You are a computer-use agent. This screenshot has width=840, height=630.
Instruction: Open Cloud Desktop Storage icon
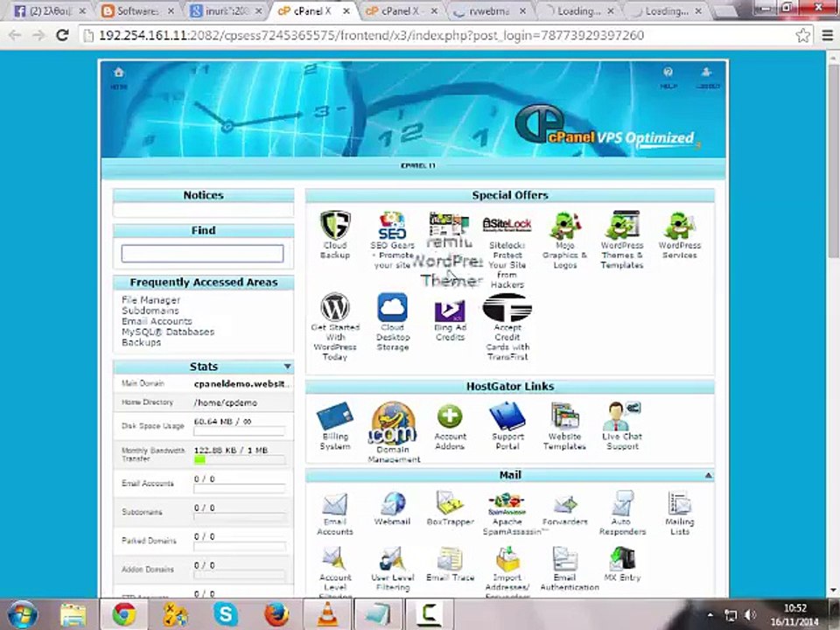pos(392,307)
